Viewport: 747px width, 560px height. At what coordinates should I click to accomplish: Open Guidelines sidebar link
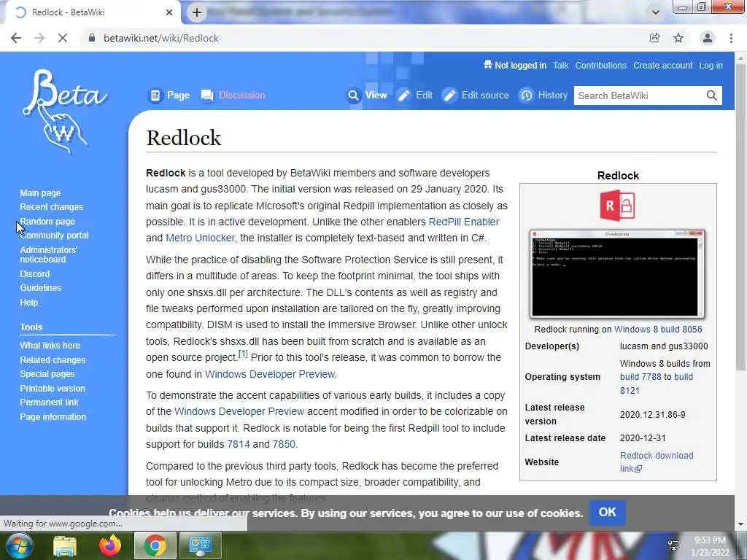pyautogui.click(x=41, y=287)
